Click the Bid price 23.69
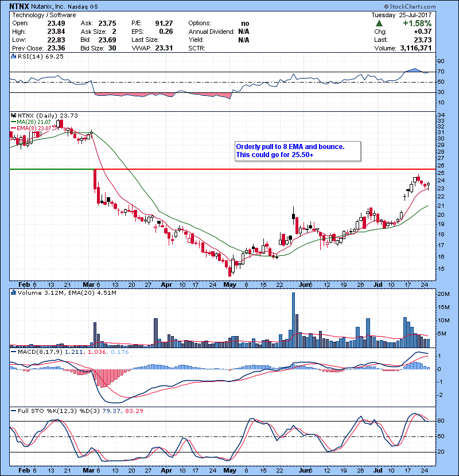Viewport: 459px width, 476px height. [x=107, y=40]
